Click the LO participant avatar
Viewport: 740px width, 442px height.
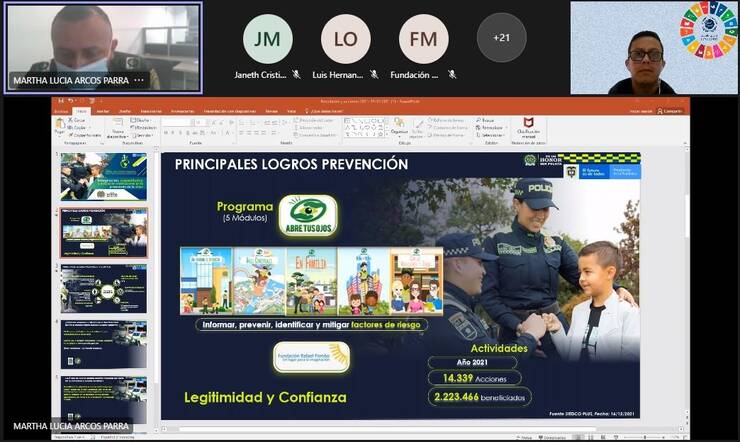click(345, 38)
